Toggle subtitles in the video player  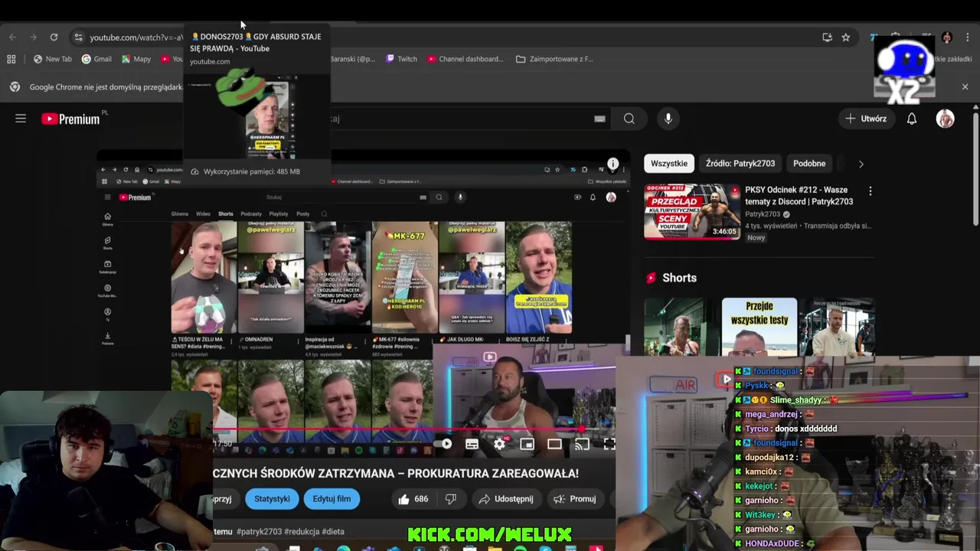coord(472,444)
